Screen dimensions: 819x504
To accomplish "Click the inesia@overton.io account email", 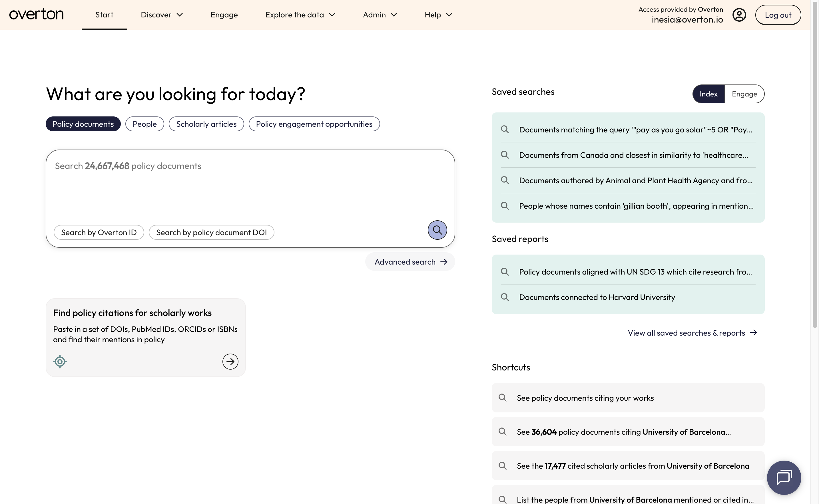I will point(687,20).
